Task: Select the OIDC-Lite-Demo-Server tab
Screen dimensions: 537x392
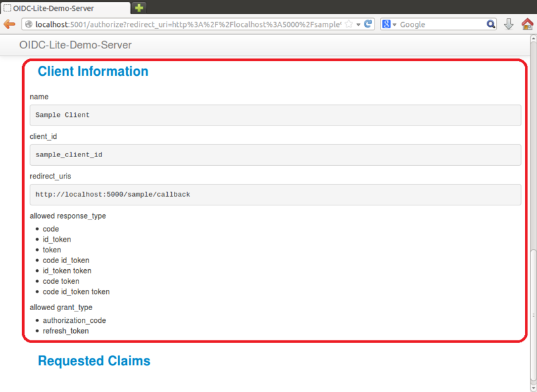Action: coord(65,8)
